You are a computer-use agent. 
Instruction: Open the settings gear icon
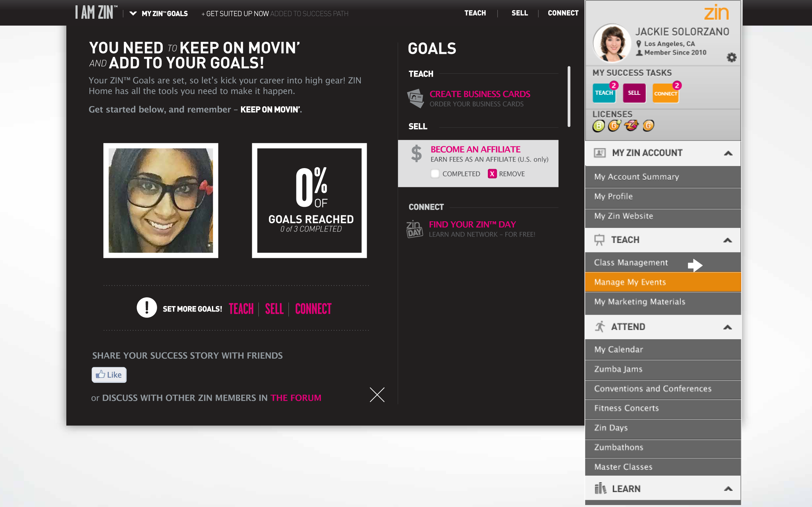[x=731, y=57]
